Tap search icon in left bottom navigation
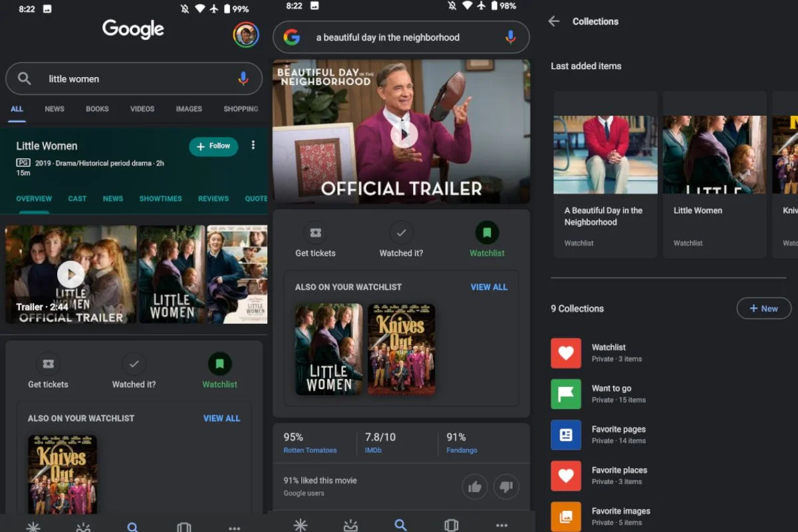 (x=132, y=527)
